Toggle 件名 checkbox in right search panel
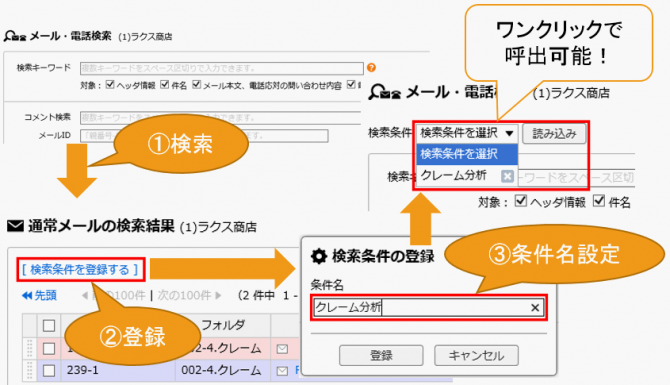 (x=599, y=200)
